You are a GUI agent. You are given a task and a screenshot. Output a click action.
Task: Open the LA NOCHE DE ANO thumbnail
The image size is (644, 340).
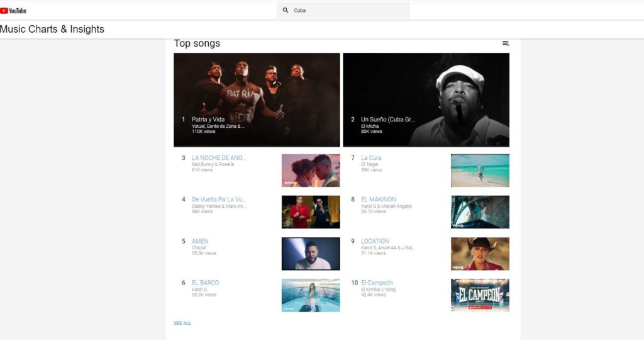pos(311,171)
